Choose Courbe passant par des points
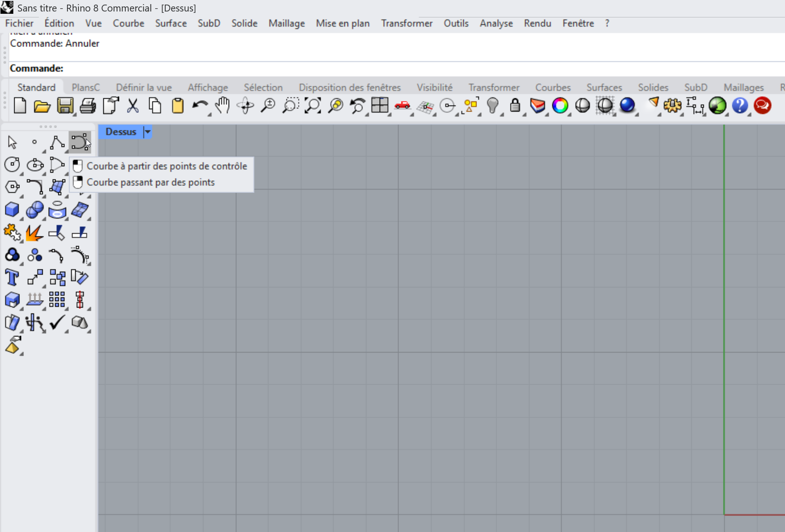Viewport: 785px width, 532px height. click(151, 182)
